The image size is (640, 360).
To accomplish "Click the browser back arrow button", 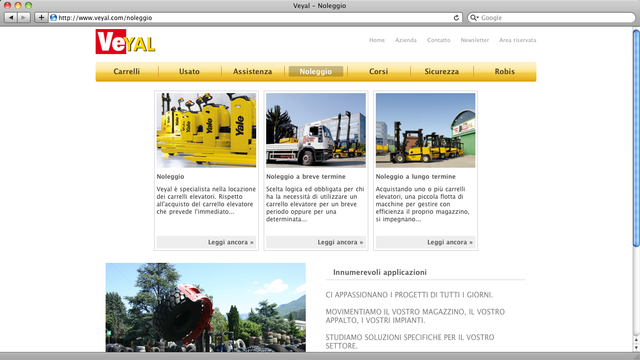I will point(11,18).
